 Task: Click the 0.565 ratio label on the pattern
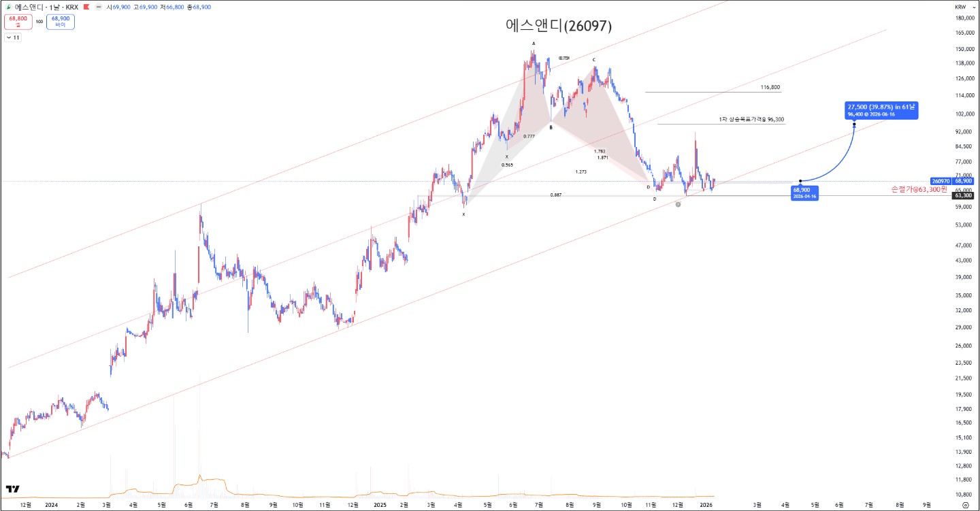(507, 165)
